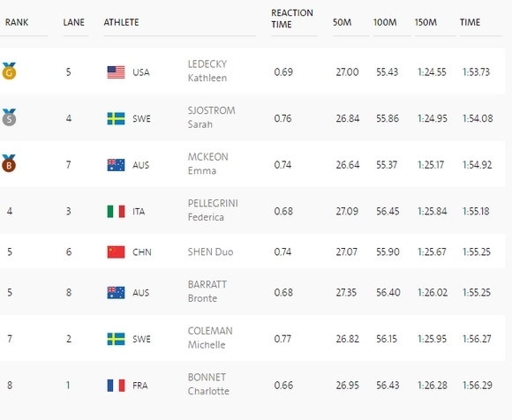Open BONNET Charlotte athlete link
Image resolution: width=512 pixels, height=420 pixels.
(x=208, y=384)
